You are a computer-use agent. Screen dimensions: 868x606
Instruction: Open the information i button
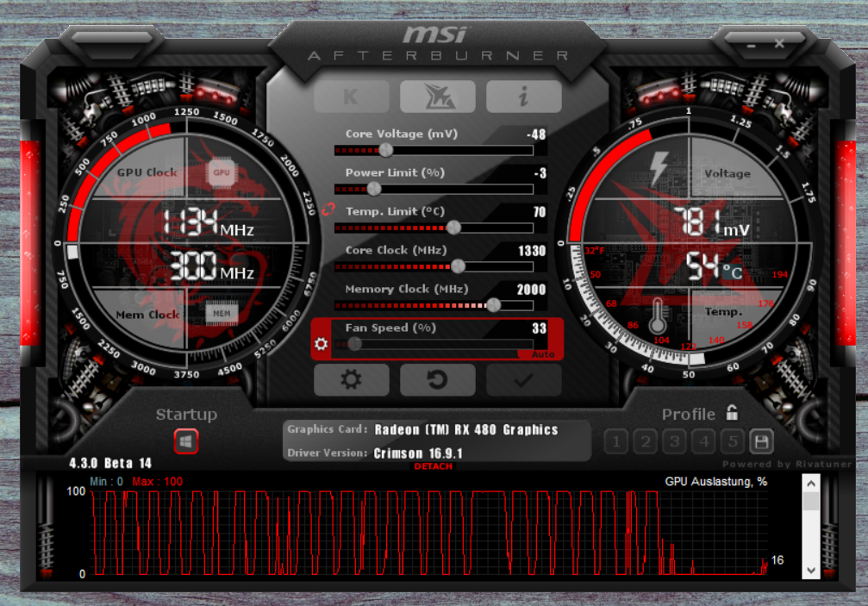pyautogui.click(x=524, y=97)
